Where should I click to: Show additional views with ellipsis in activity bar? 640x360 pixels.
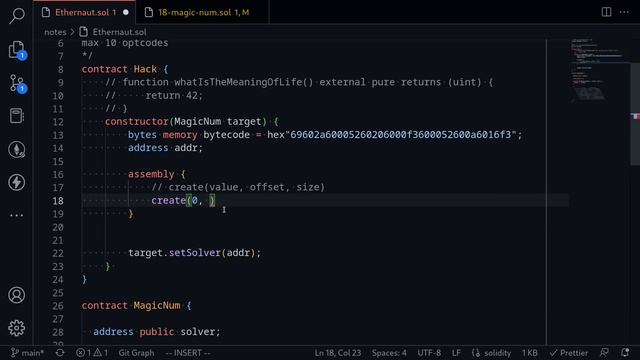point(17,215)
